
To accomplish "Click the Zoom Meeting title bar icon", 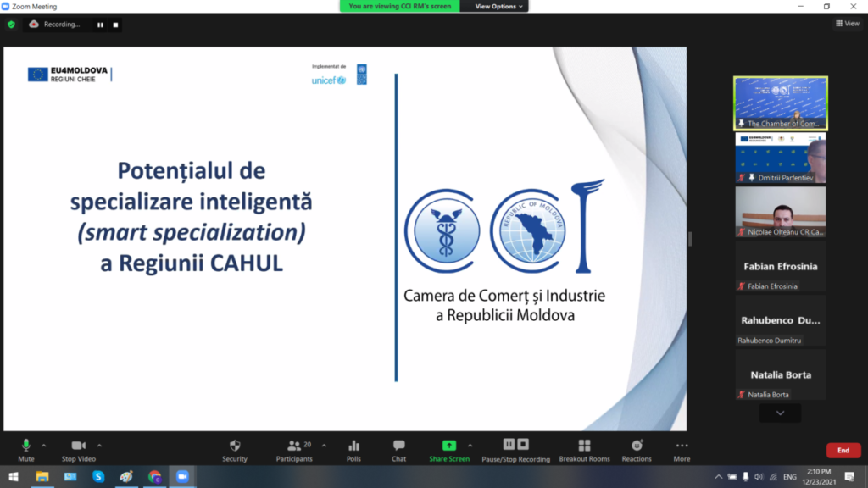I will (6, 7).
